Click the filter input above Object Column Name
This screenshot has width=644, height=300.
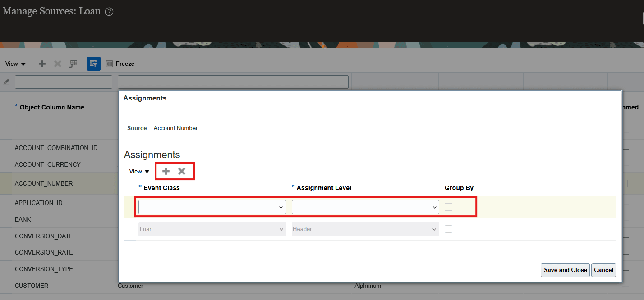[63, 82]
